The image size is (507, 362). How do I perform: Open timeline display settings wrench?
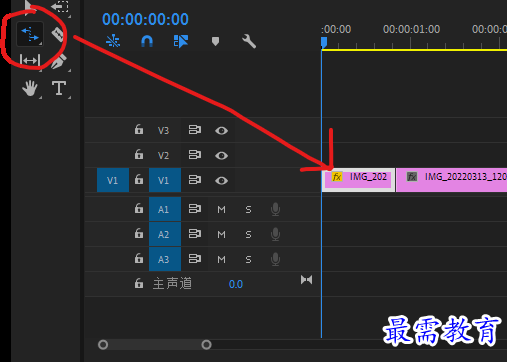click(x=249, y=41)
